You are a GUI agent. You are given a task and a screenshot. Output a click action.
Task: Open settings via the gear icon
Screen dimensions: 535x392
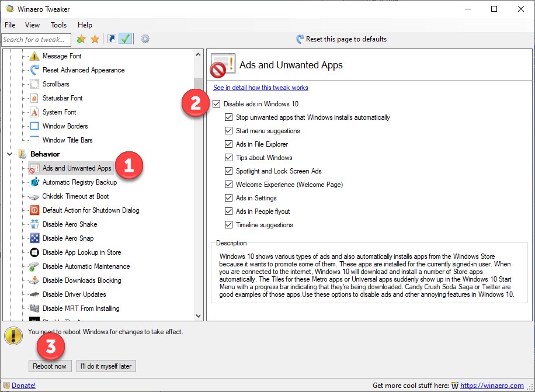coord(145,39)
